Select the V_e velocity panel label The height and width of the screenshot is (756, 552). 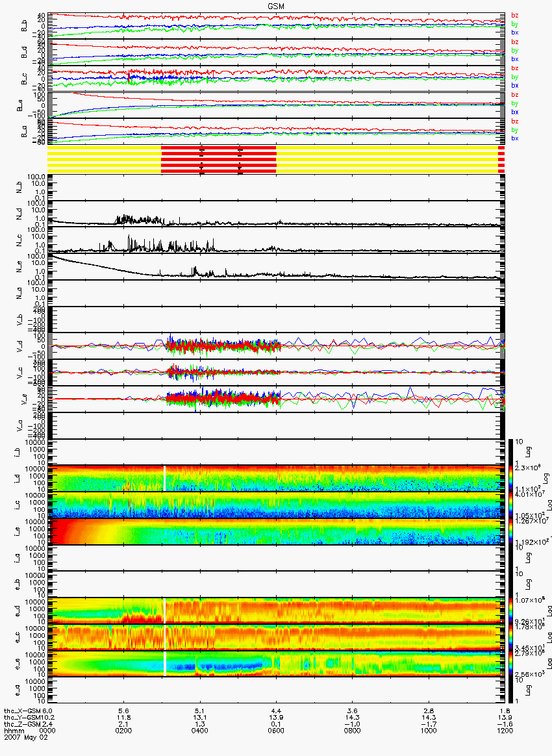click(x=24, y=399)
